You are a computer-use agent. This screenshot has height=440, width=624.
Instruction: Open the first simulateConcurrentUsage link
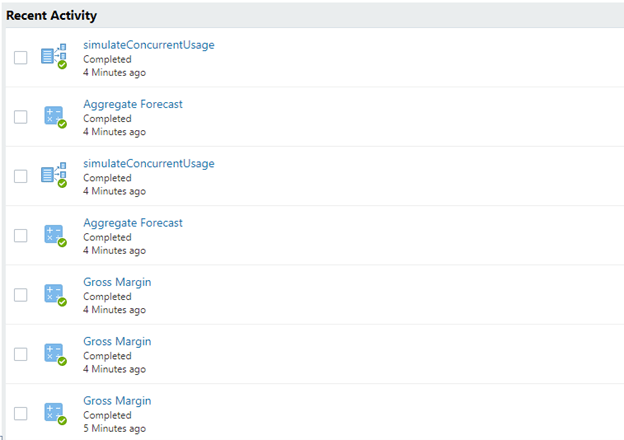tap(148, 45)
